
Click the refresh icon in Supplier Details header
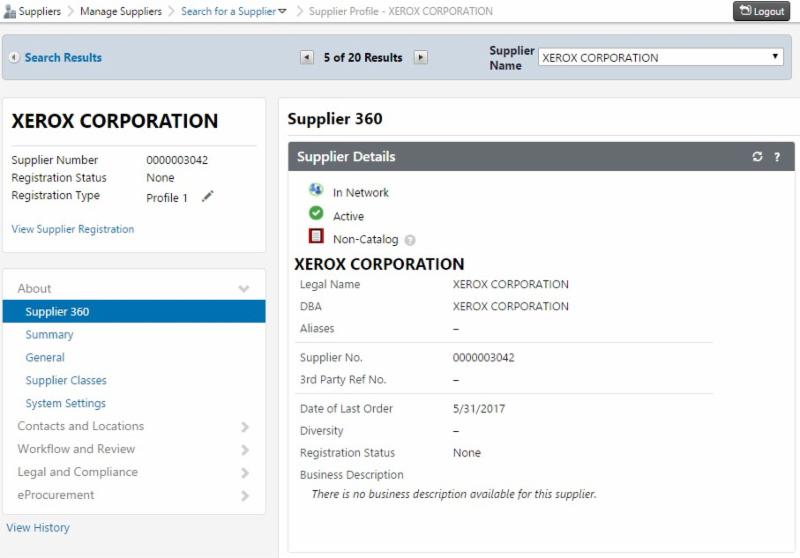758,157
